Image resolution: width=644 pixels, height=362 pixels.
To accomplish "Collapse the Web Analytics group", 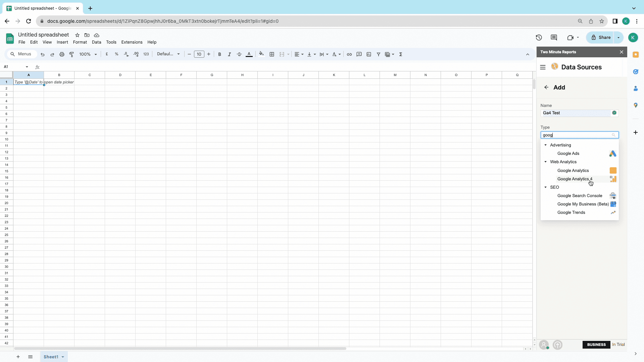I will point(546,162).
